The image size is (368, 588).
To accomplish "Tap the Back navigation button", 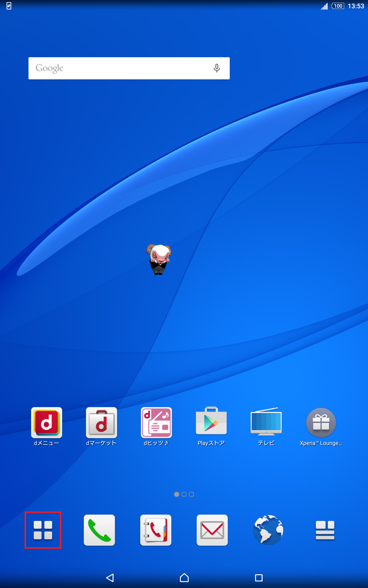I will pyautogui.click(x=110, y=578).
